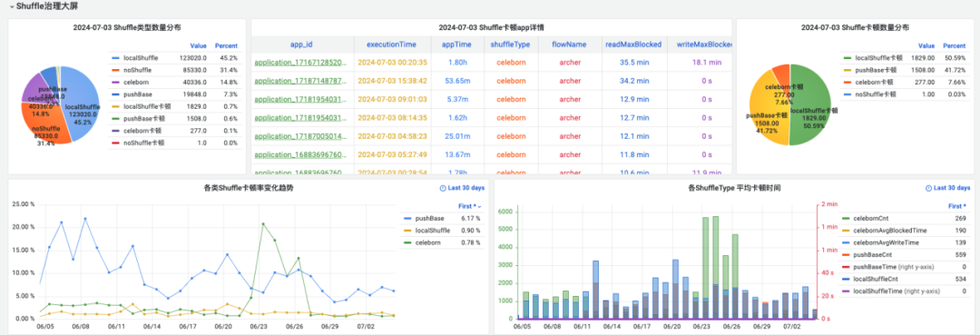Viewport: 980px width, 335px height.
Task: Toggle the celeborn series in the Shuffle类型数量分布 legend
Action: (136, 82)
